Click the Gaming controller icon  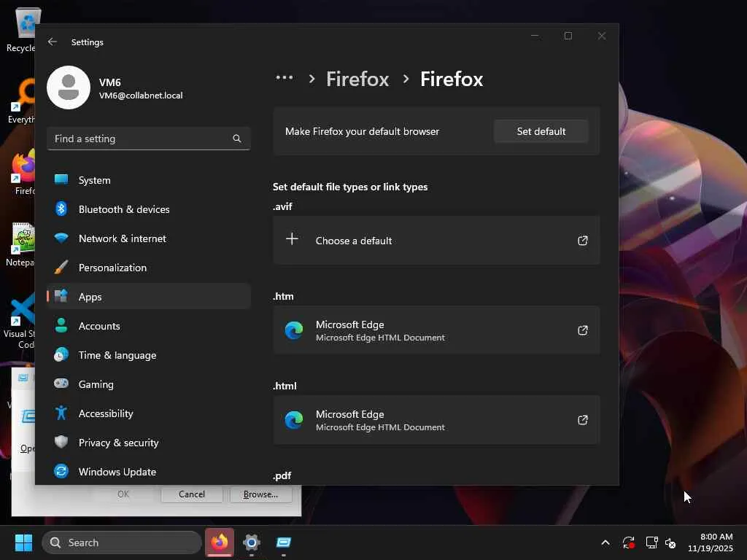point(61,384)
